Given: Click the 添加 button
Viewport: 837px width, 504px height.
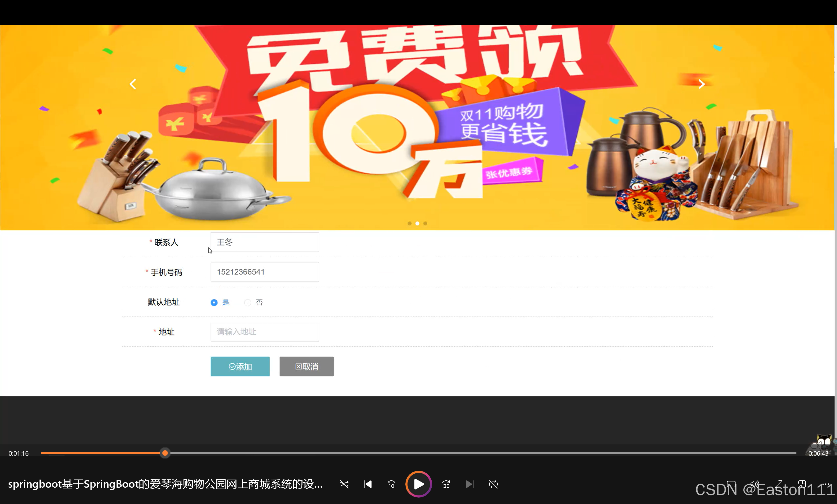Looking at the screenshot, I should point(240,366).
